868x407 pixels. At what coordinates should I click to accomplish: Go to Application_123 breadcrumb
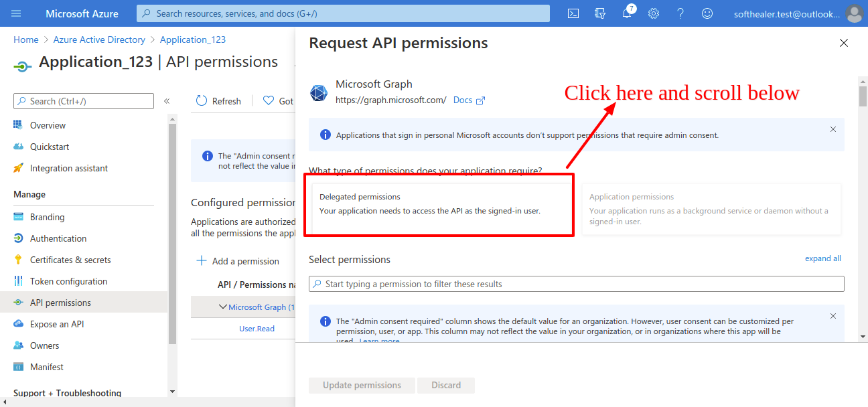click(x=193, y=39)
